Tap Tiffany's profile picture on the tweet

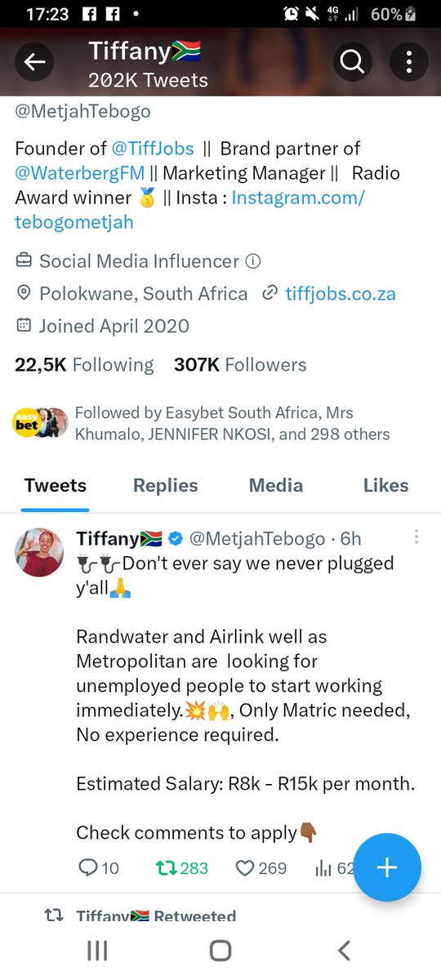click(39, 551)
